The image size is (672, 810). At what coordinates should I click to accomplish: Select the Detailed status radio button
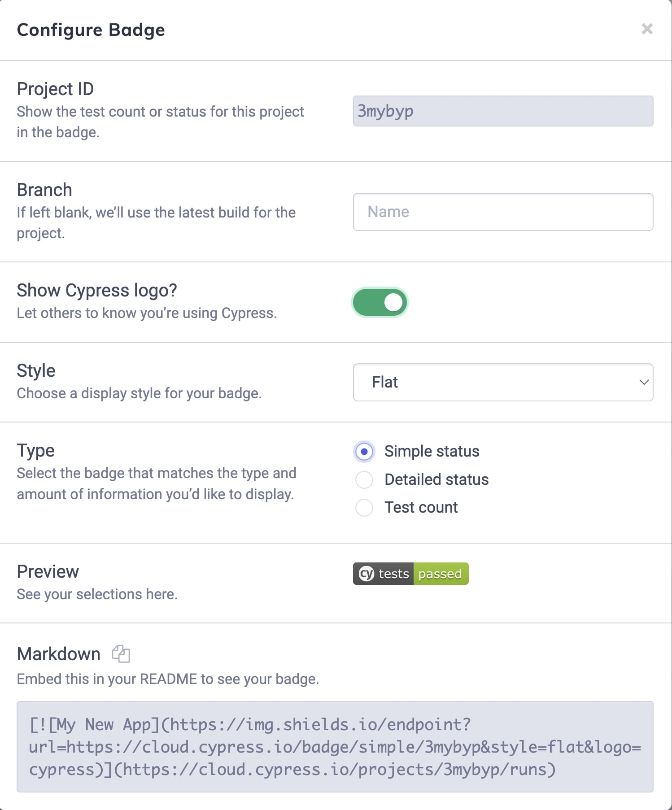point(364,480)
